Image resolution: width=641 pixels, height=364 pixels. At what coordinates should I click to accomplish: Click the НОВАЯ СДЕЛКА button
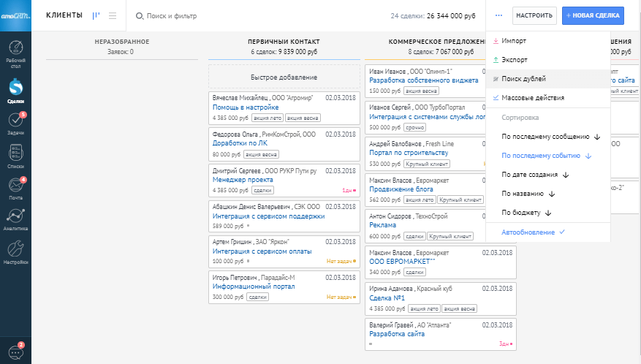coord(593,15)
